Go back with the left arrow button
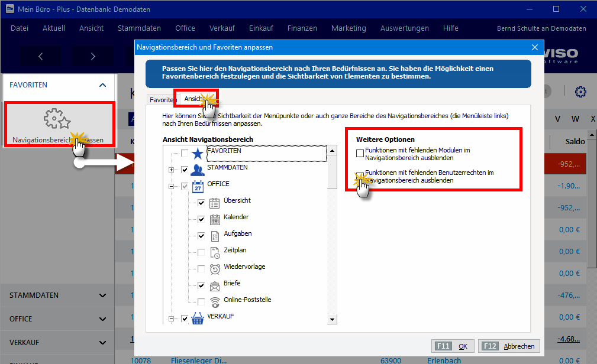This screenshot has width=597, height=364. [x=40, y=56]
